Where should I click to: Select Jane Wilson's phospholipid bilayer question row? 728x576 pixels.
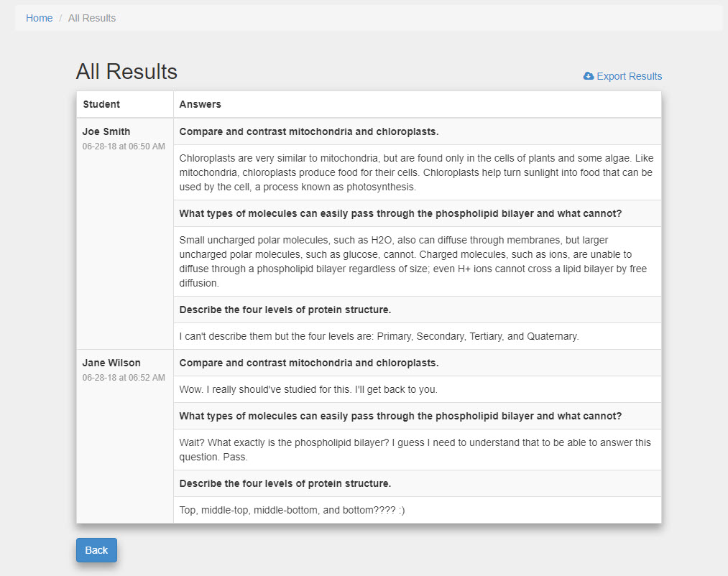(400, 416)
